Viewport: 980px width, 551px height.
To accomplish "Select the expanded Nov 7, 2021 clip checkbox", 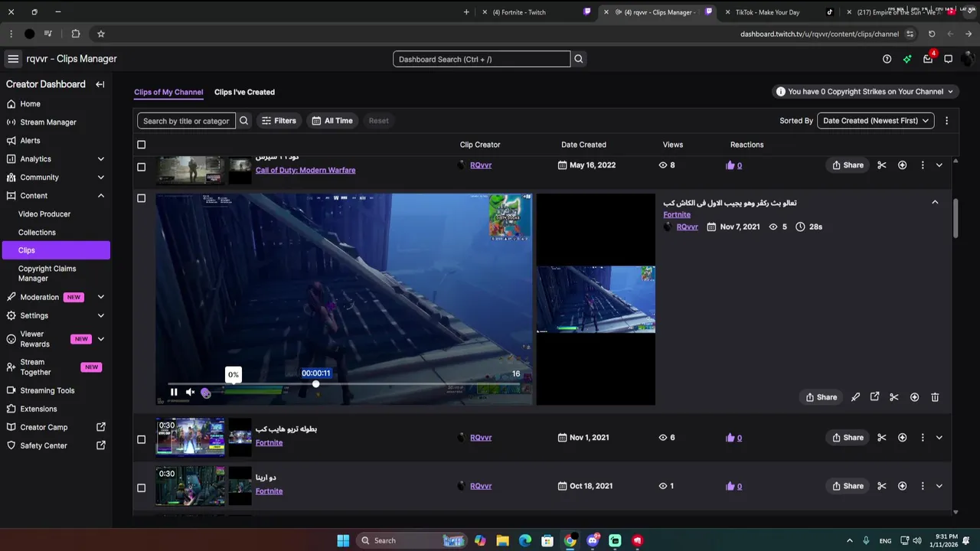I will coord(141,198).
